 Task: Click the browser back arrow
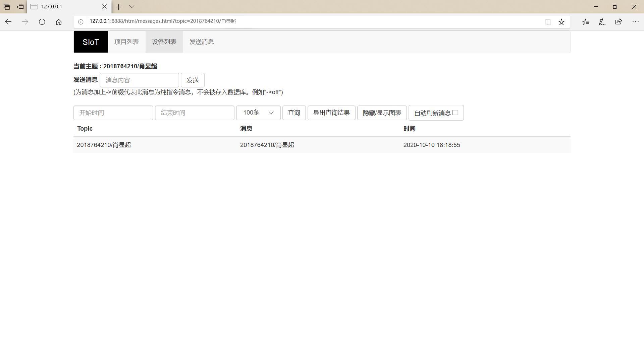8,21
